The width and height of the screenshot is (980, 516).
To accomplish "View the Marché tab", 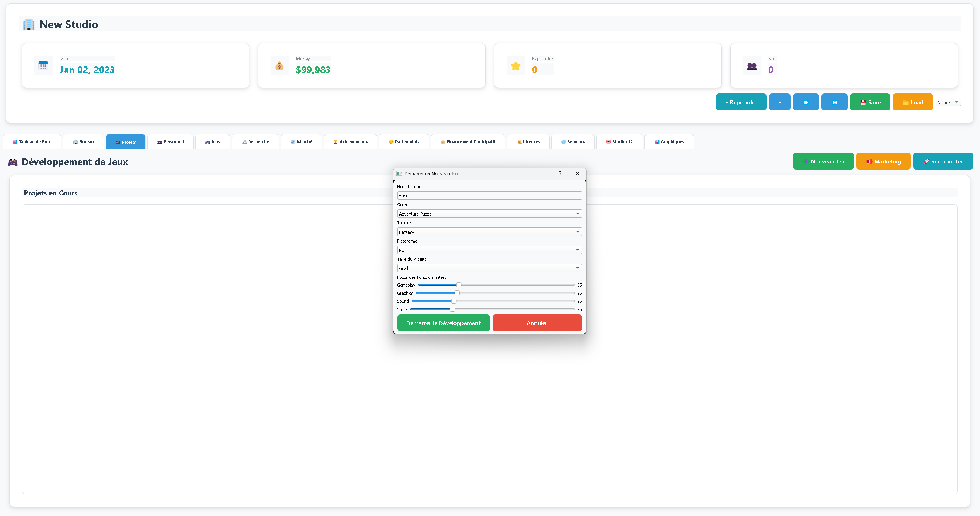I will pyautogui.click(x=301, y=142).
